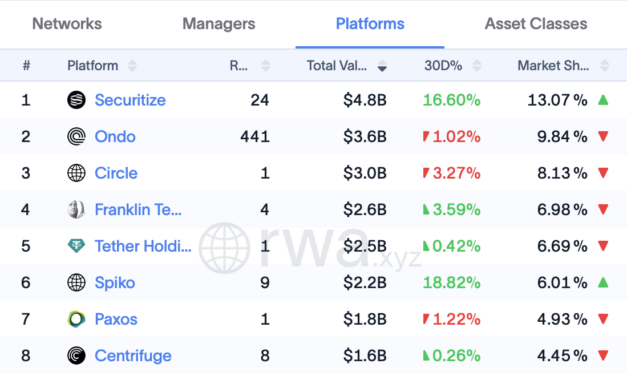Click the Centrifuge logo icon

76,356
